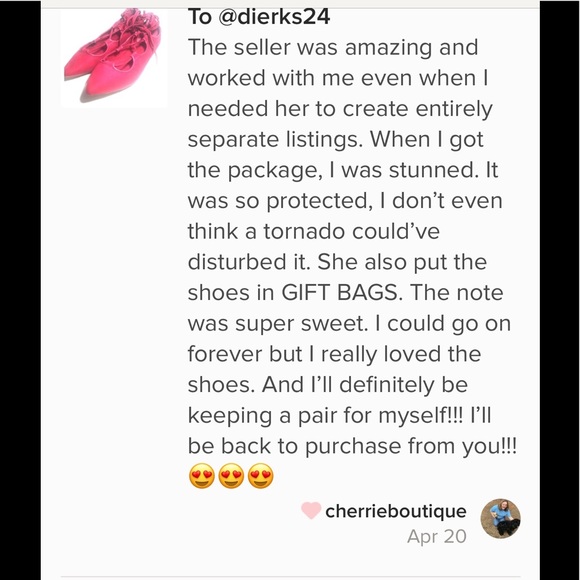580x580 pixels.
Task: Click the words GIFT BAGS in review
Action: (341, 293)
